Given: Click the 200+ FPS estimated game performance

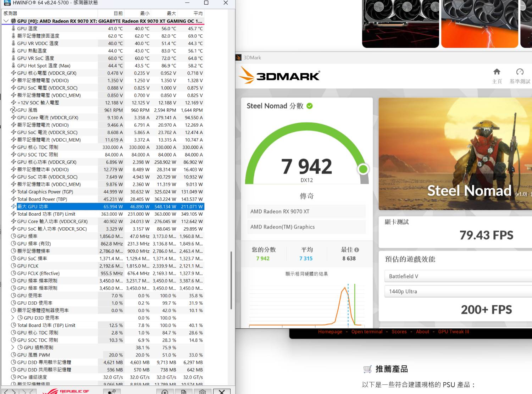Looking at the screenshot, I should pos(486,310).
